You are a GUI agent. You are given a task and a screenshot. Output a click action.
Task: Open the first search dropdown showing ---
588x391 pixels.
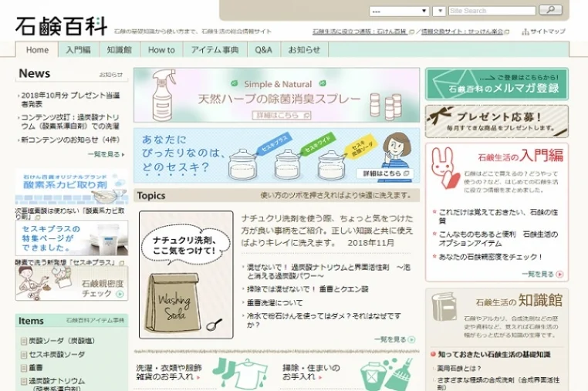click(x=399, y=12)
